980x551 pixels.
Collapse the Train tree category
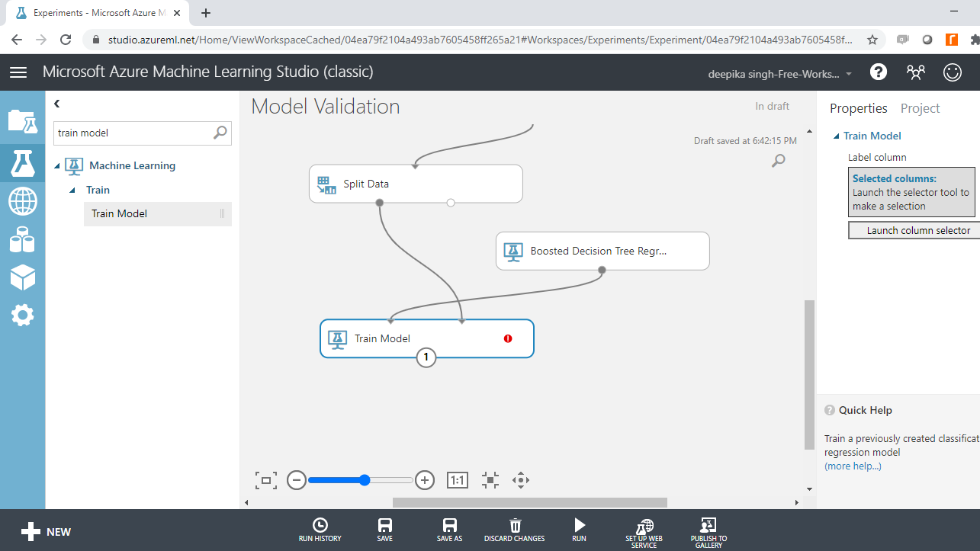[72, 191]
